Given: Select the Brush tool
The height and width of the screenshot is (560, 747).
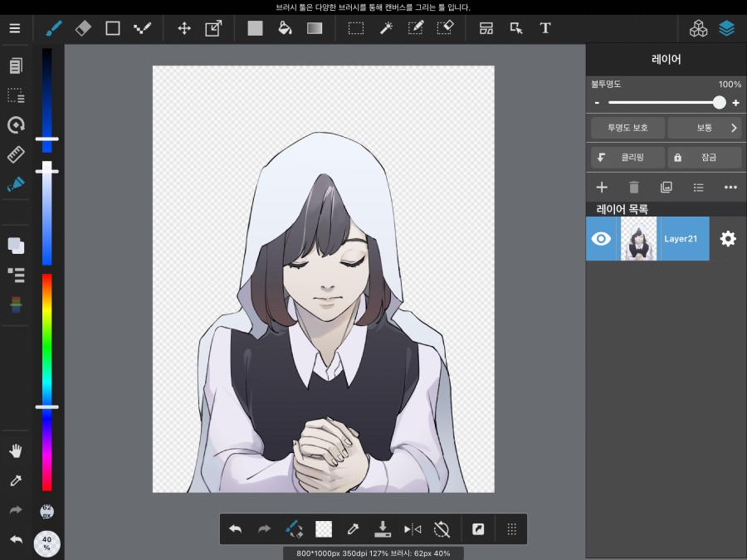Looking at the screenshot, I should pos(53,27).
